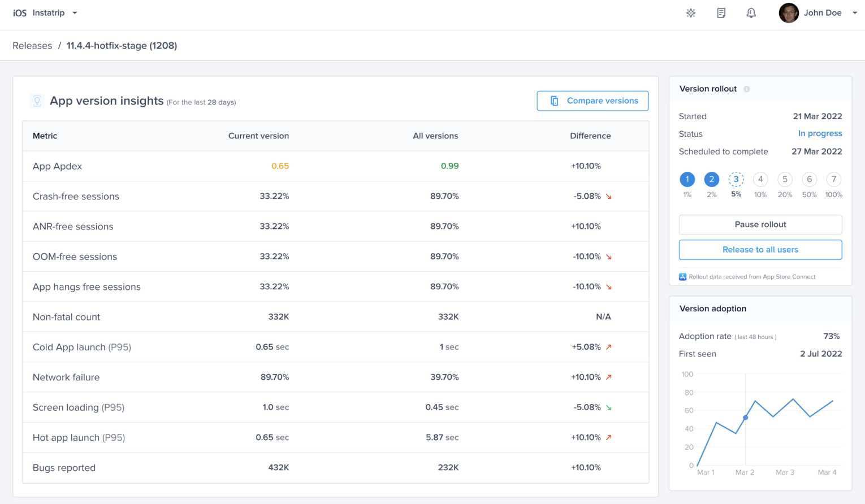This screenshot has height=504, width=865.
Task: Click the sparkle settings icon in header
Action: click(691, 13)
